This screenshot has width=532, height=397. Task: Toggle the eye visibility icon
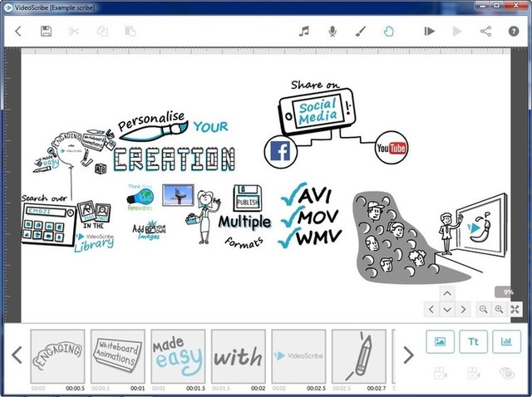[505, 374]
